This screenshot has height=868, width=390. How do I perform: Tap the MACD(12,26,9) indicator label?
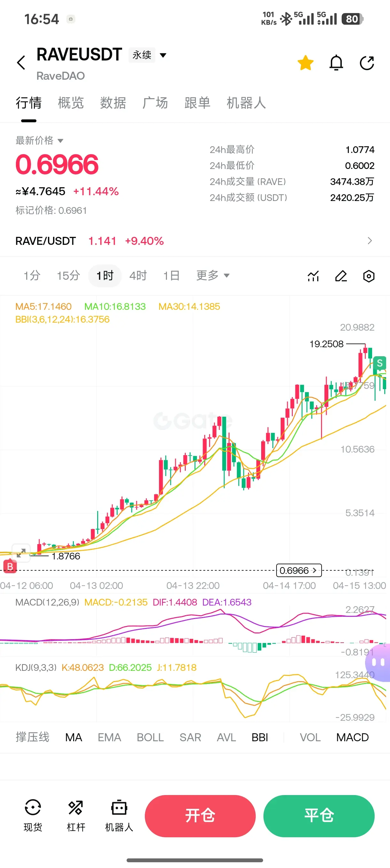[x=47, y=602]
